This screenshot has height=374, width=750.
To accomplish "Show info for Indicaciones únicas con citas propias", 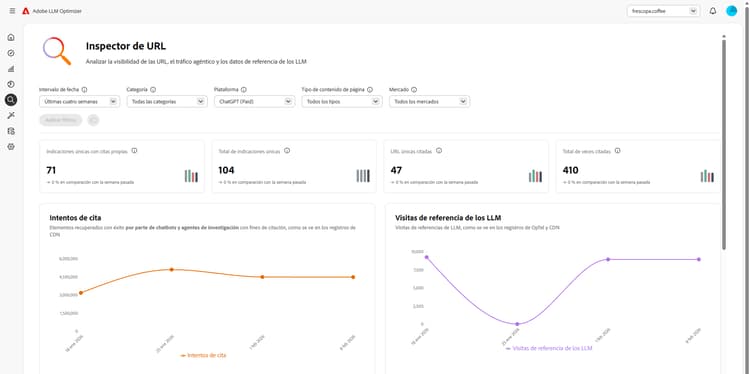I will click(x=134, y=151).
